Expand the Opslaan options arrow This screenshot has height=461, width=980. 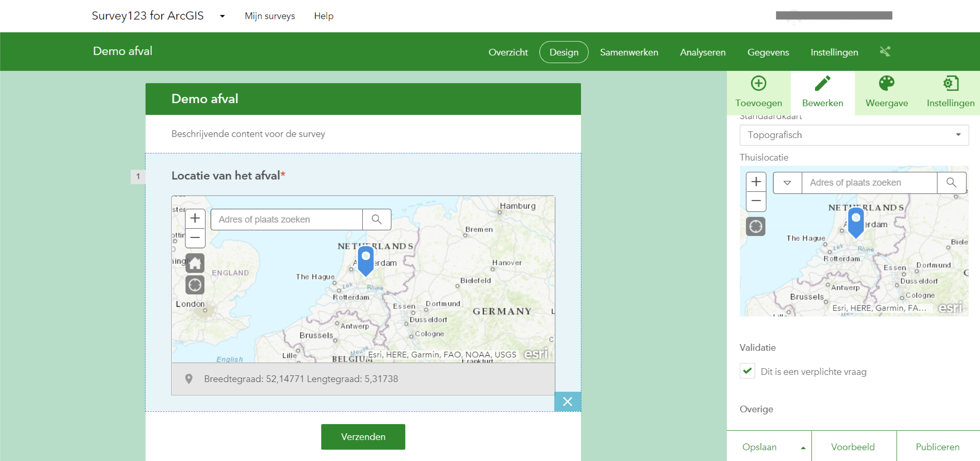pos(803,448)
